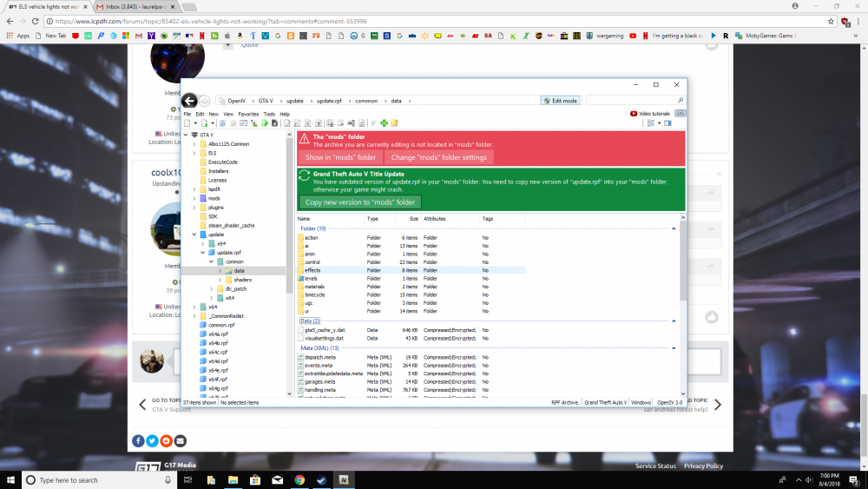The width and height of the screenshot is (868, 489).
Task: Click the Facebook share icon
Action: click(138, 440)
